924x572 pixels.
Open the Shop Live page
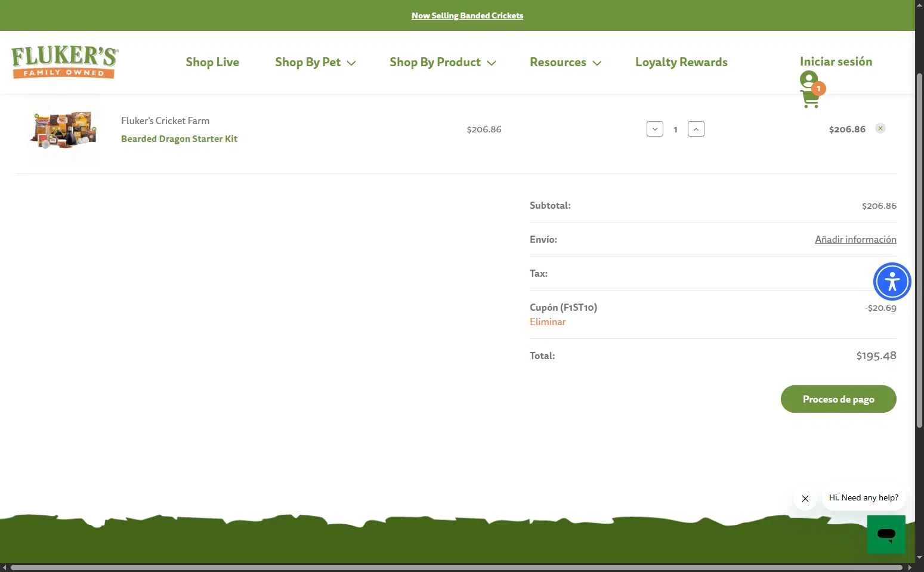point(212,62)
